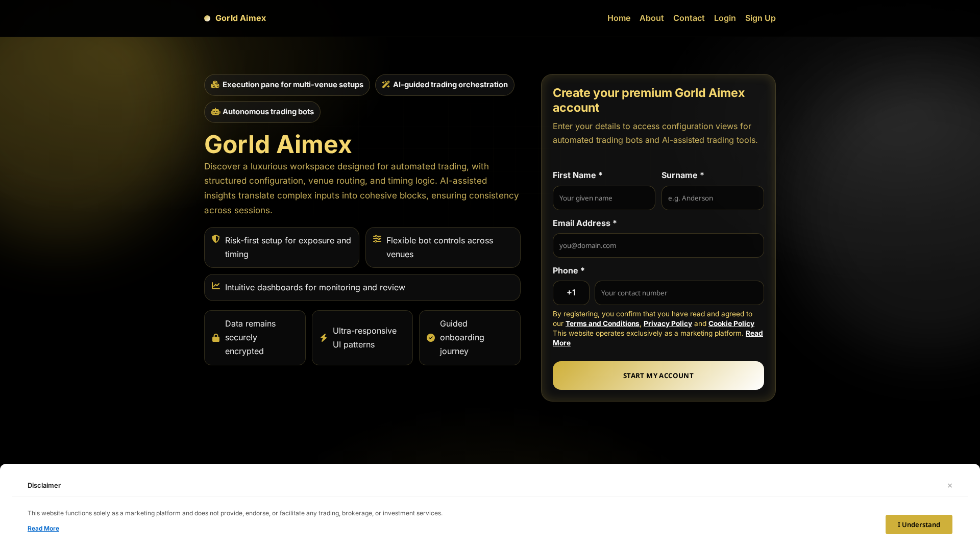Click the robot icon on autonomous trading bots chip
Image resolution: width=980 pixels, height=551 pixels.
(215, 112)
